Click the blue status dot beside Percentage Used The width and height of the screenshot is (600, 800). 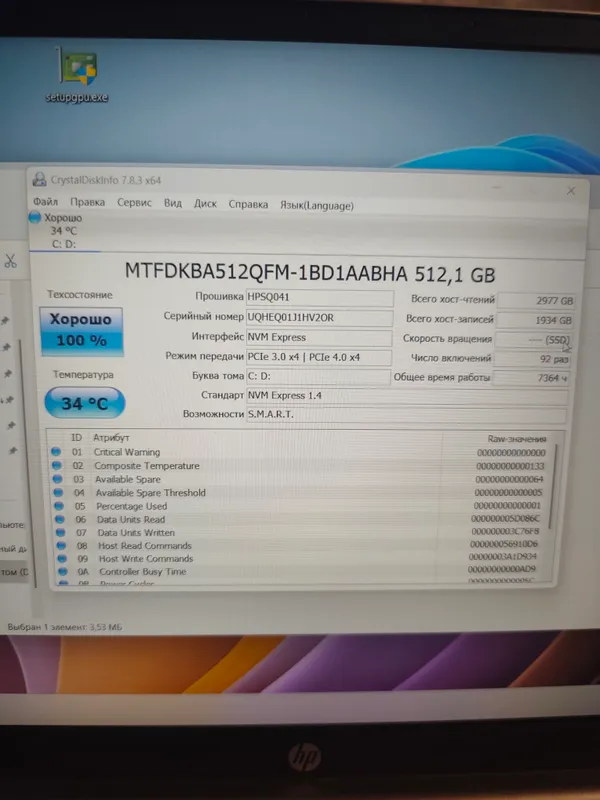tap(59, 506)
